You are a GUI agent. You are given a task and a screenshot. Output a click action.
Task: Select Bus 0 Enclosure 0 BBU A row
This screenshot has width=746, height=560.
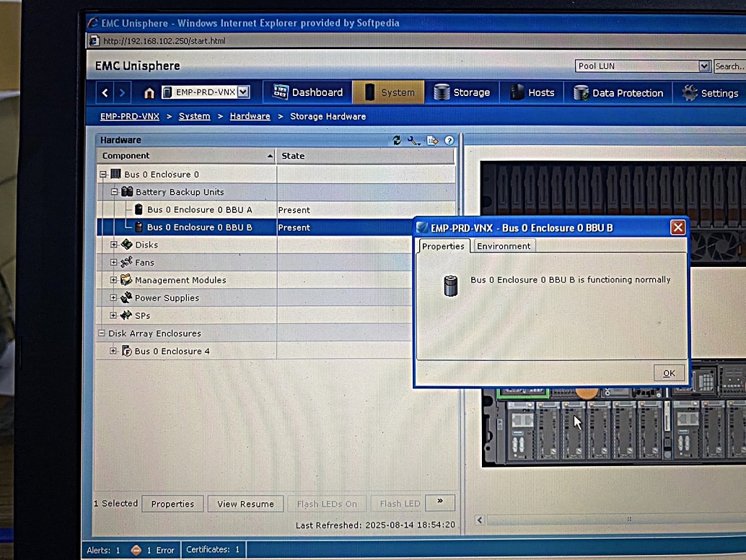point(199,210)
